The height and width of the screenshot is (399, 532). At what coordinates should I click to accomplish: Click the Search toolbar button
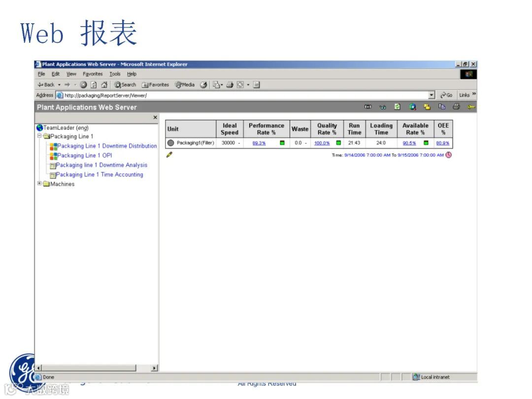click(125, 85)
